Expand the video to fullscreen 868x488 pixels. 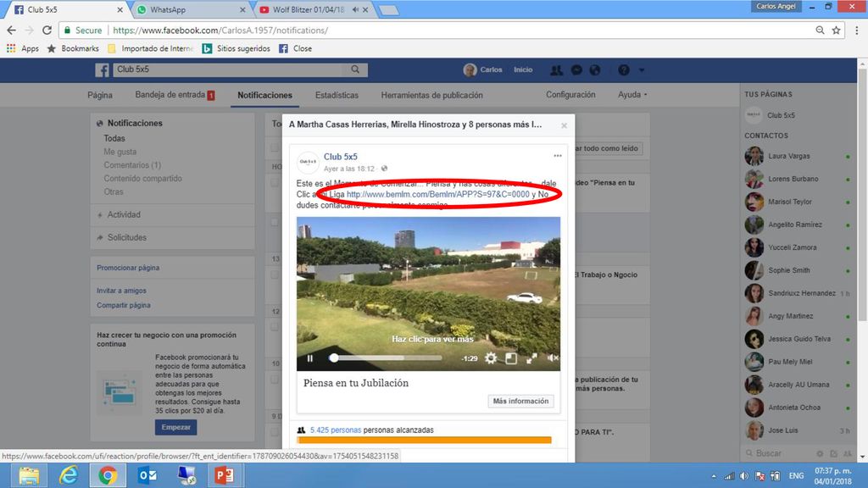click(x=531, y=358)
